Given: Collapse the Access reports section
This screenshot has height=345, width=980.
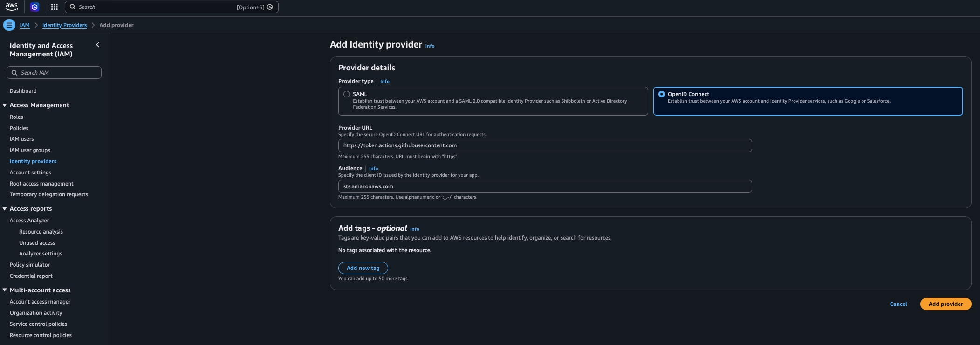Looking at the screenshot, I should [5, 209].
